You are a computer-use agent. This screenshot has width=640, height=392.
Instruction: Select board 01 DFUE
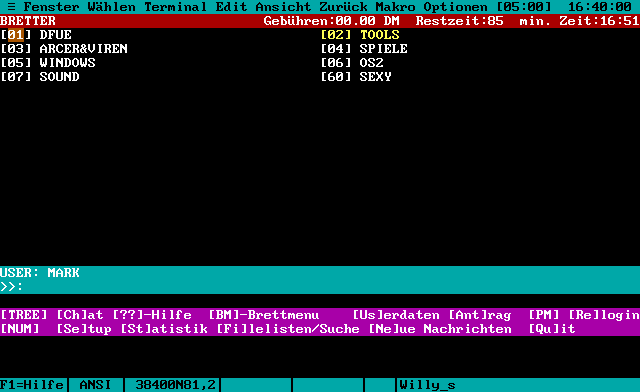36,35
